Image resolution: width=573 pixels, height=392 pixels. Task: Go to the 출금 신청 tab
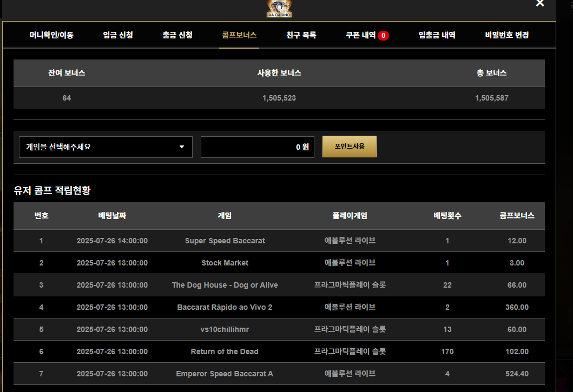click(177, 35)
